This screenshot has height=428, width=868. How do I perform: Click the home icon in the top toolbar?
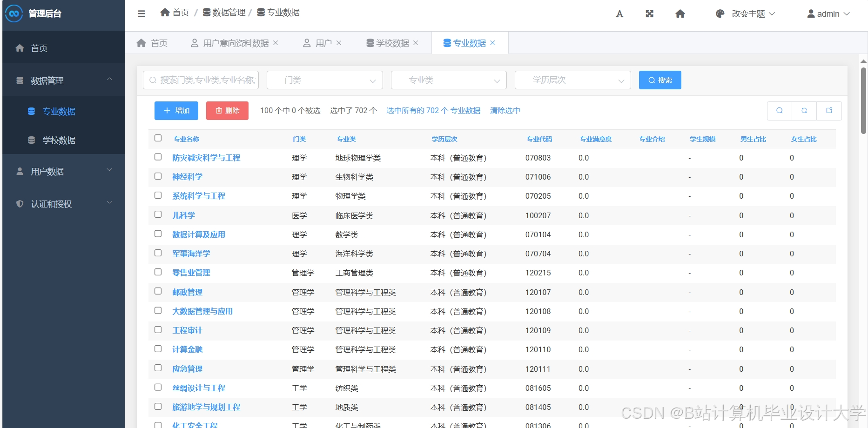(680, 13)
